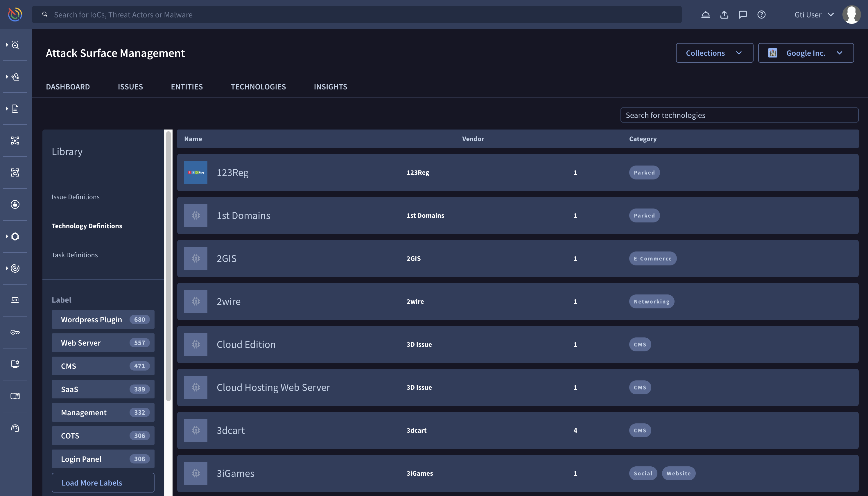The image size is (868, 496).
Task: Open the API key sidebar icon
Action: (15, 332)
